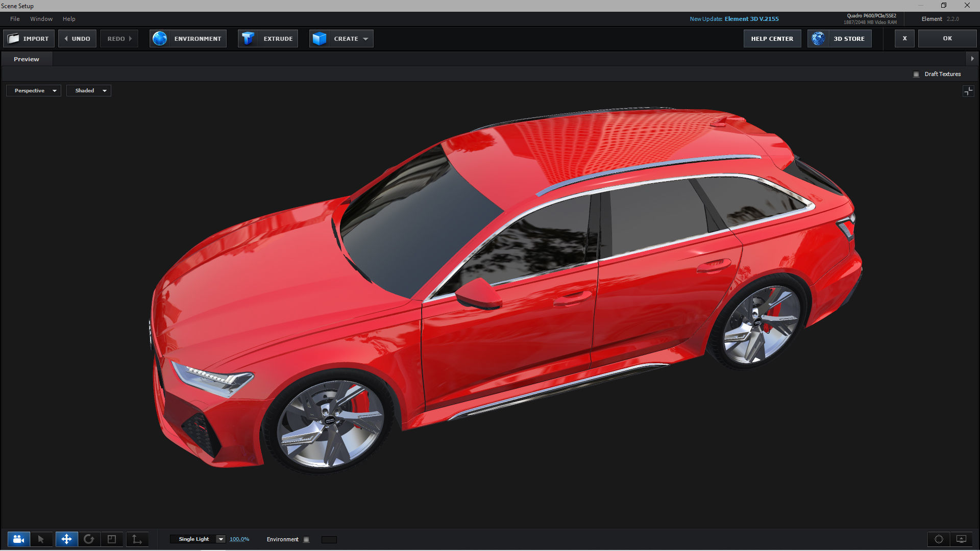This screenshot has height=551, width=980.
Task: Click the 3D Store globe icon
Action: pyautogui.click(x=818, y=39)
